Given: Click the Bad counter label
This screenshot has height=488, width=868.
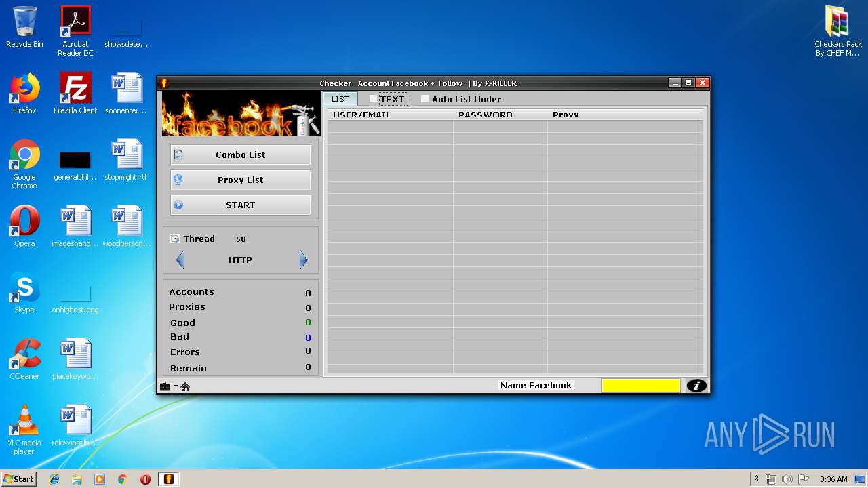Looking at the screenshot, I should tap(180, 336).
